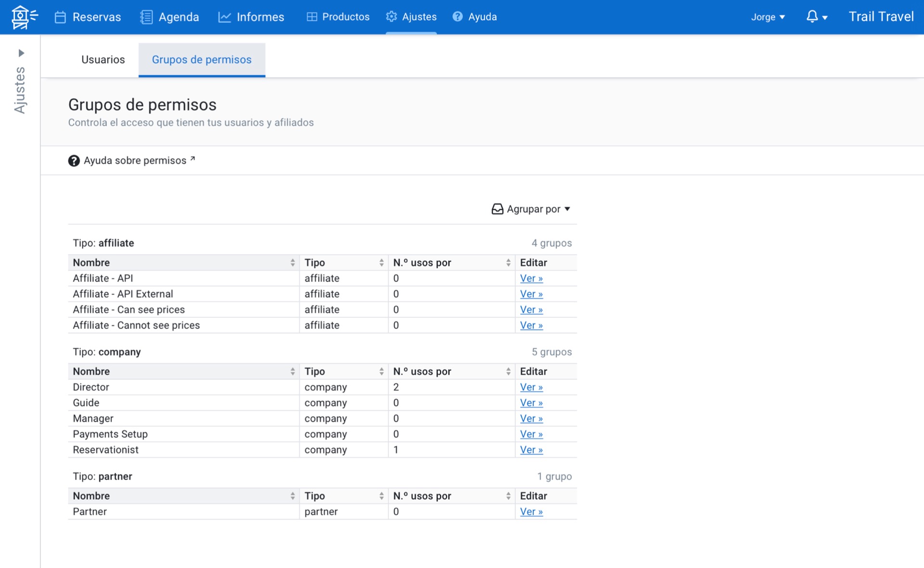This screenshot has width=924, height=568.
Task: Click the Productos grid icon
Action: tap(312, 17)
